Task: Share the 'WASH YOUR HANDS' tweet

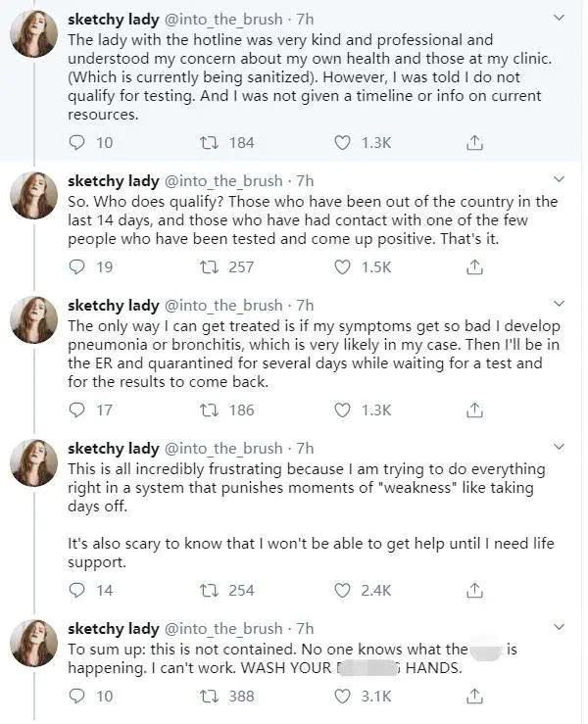Action: [474, 696]
